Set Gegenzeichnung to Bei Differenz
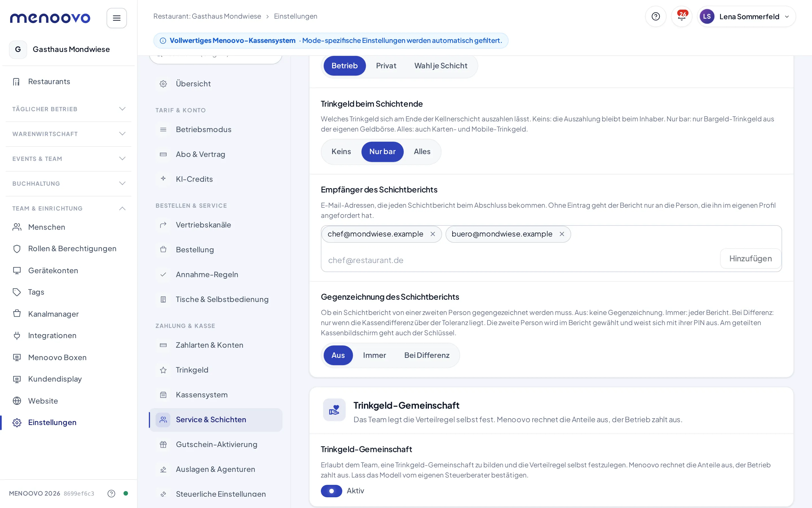This screenshot has width=812, height=508. (427, 355)
